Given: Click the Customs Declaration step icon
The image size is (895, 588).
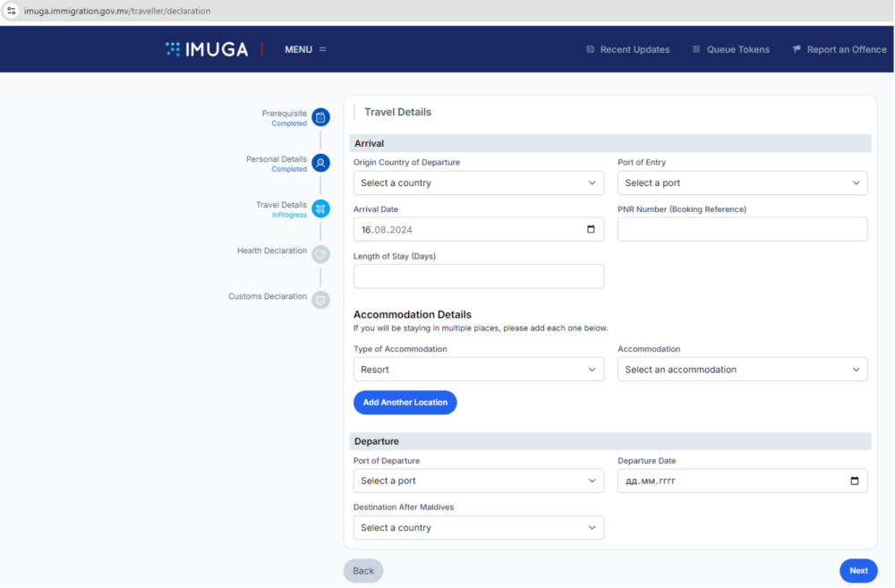Looking at the screenshot, I should coord(320,300).
